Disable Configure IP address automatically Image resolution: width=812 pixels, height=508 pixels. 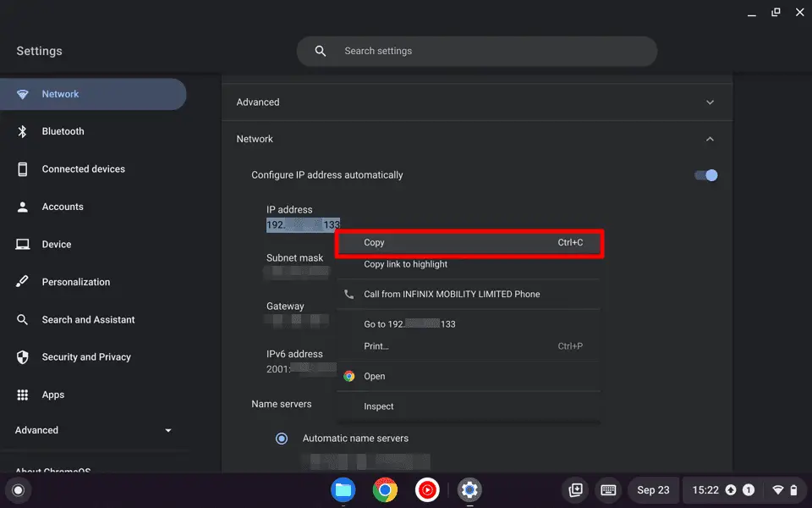click(x=705, y=175)
